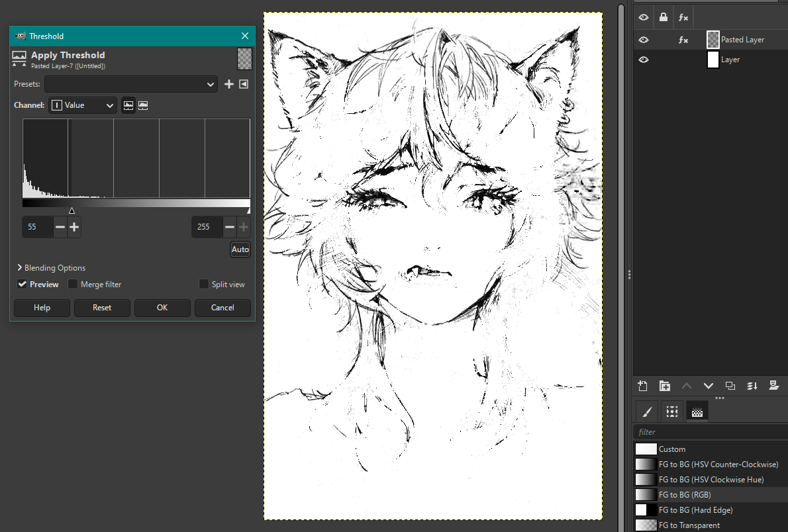Image resolution: width=788 pixels, height=532 pixels.
Task: Switch to the Patterns tab
Action: click(x=672, y=412)
